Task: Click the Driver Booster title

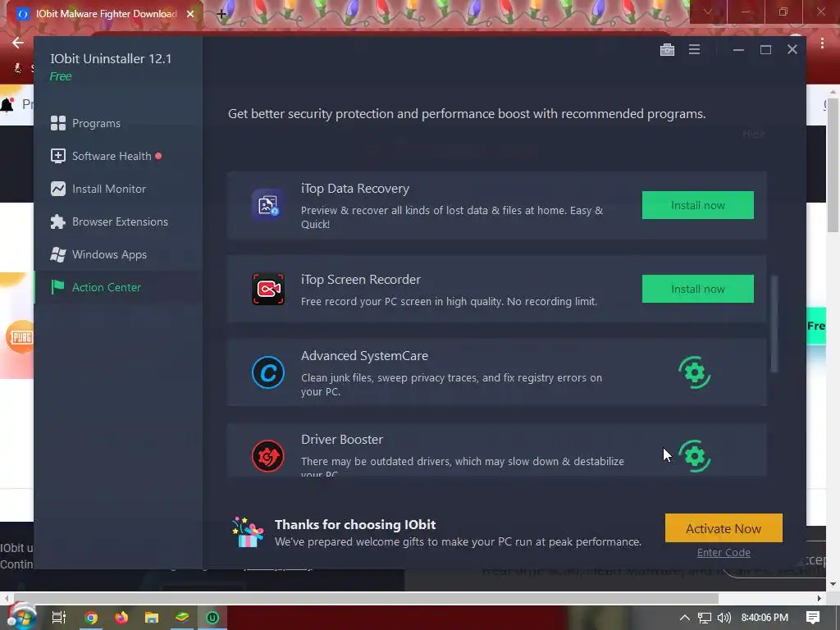Action: point(342,440)
